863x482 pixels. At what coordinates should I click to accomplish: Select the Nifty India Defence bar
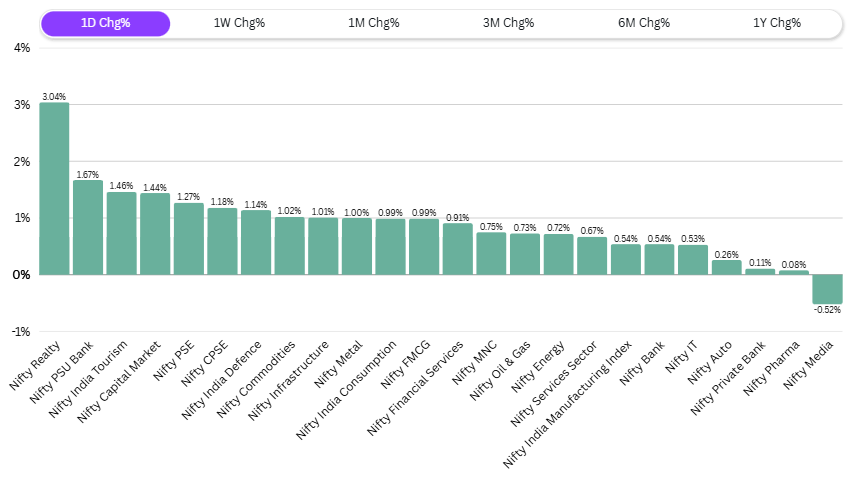(x=256, y=242)
